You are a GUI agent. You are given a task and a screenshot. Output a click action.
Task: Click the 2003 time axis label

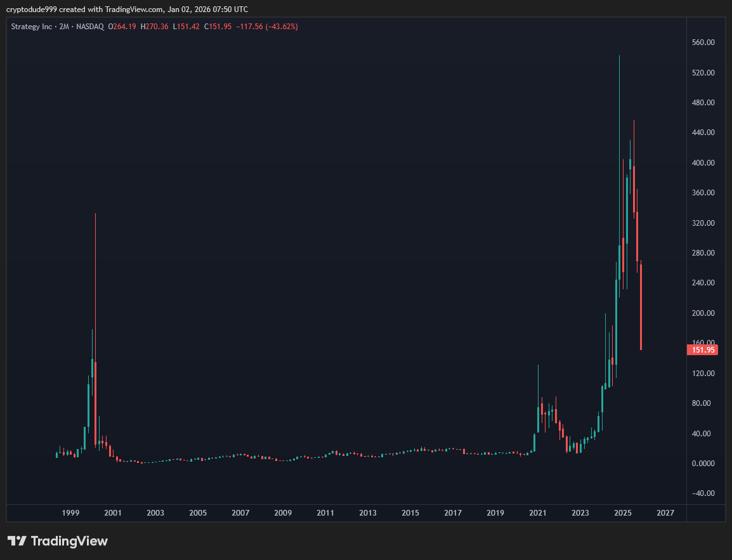[155, 513]
